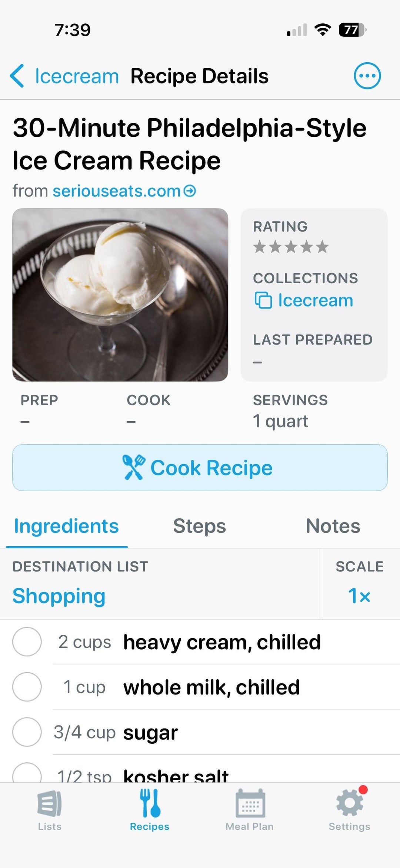The height and width of the screenshot is (868, 400).
Task: Switch to the Steps tab
Action: pos(200,526)
